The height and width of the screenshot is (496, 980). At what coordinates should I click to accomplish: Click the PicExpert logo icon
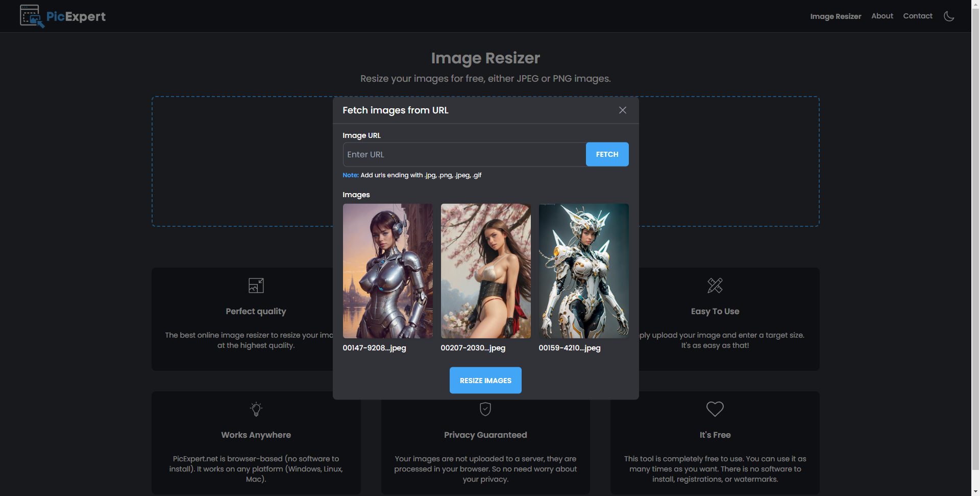coord(32,16)
